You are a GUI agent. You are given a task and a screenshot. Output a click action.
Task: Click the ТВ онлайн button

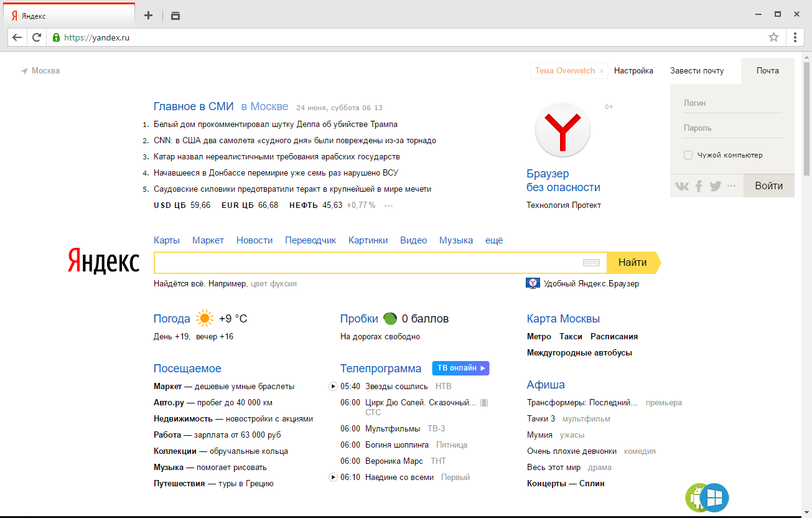[461, 368]
